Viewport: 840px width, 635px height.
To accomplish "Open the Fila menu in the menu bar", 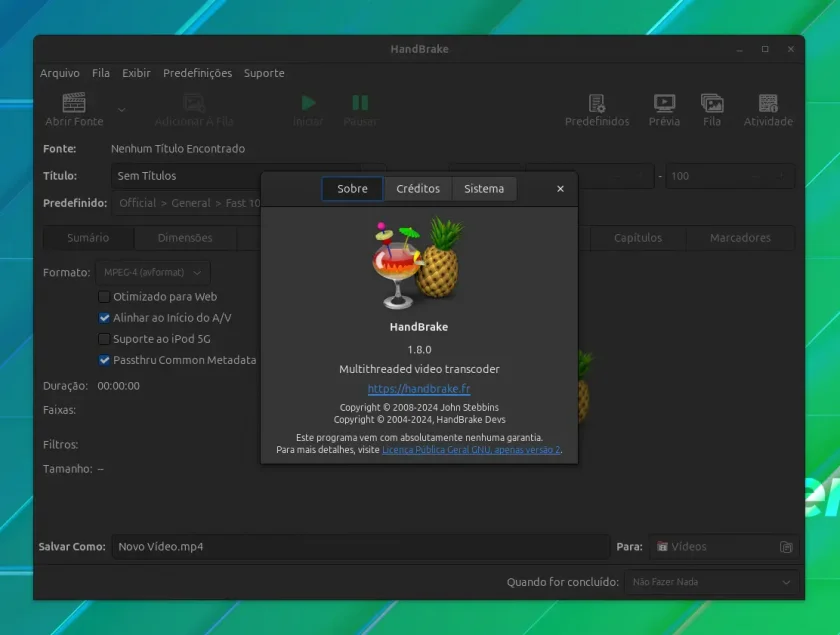I will (x=101, y=73).
